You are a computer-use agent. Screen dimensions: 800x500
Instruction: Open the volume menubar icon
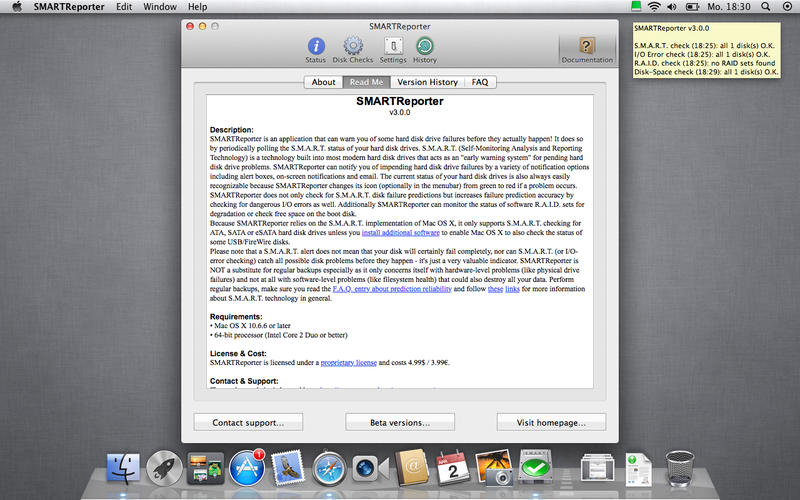tap(672, 7)
